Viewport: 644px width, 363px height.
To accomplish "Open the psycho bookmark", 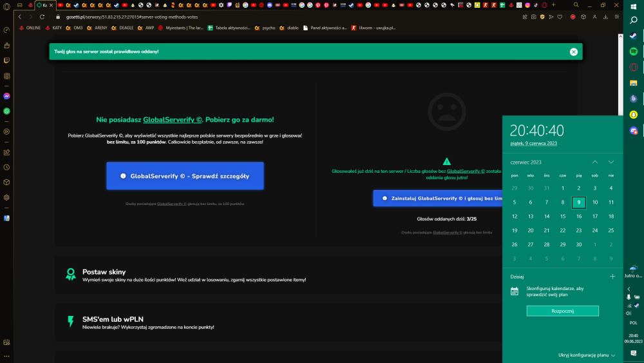I will (x=265, y=28).
